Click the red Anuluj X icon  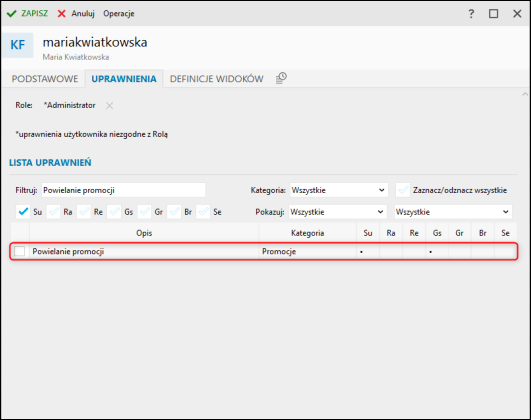(62, 14)
